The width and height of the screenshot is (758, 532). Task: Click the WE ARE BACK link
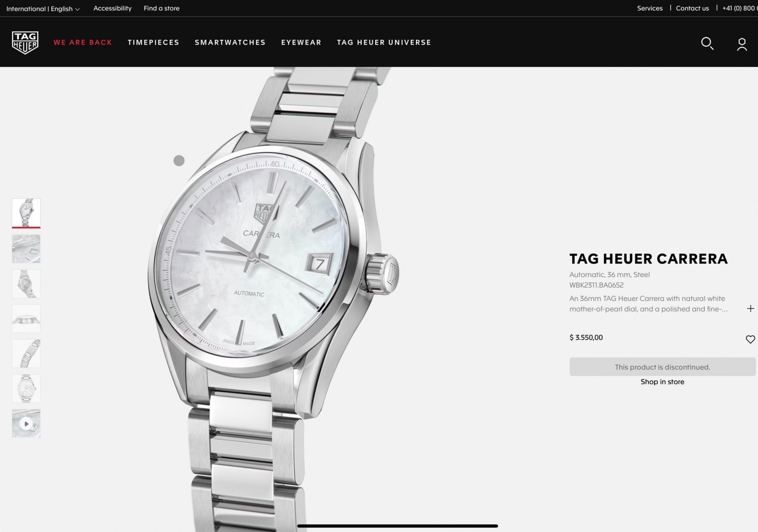coord(83,42)
